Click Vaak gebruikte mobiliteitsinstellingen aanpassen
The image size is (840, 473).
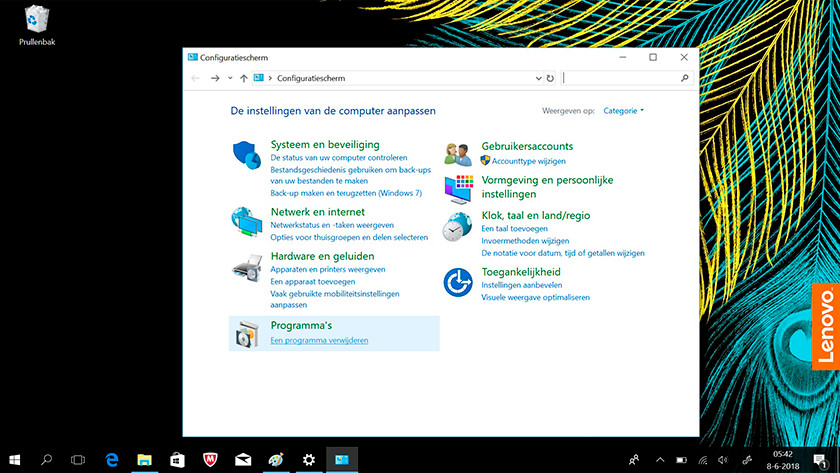coord(335,299)
